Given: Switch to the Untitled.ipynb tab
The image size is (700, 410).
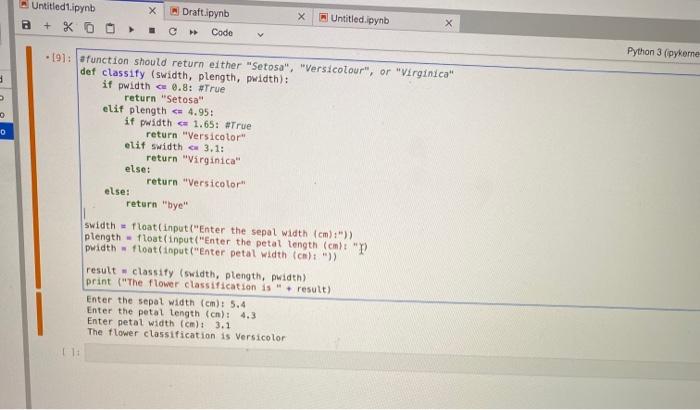Looking at the screenshot, I should [x=359, y=19].
